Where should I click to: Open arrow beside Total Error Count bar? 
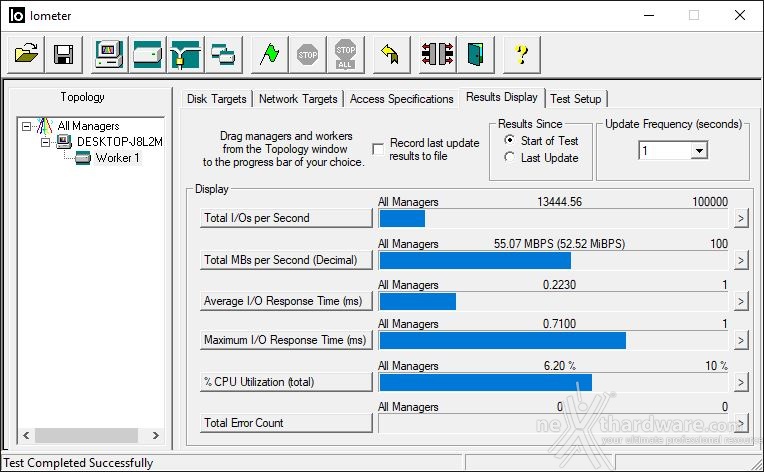741,423
